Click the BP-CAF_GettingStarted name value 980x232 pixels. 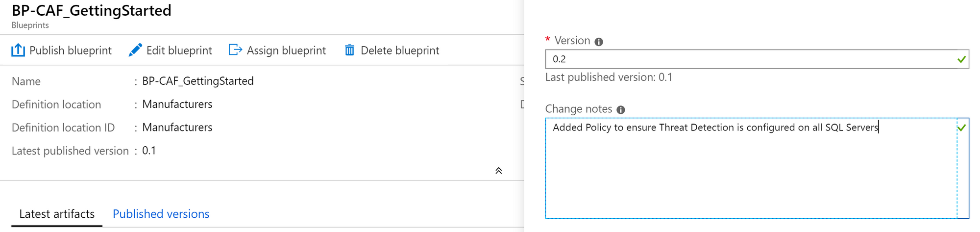[198, 81]
